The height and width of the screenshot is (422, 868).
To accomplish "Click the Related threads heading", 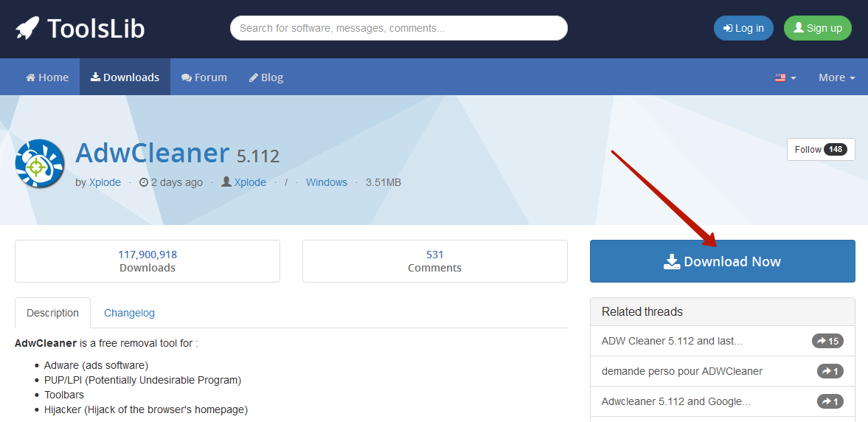I will click(x=642, y=312).
